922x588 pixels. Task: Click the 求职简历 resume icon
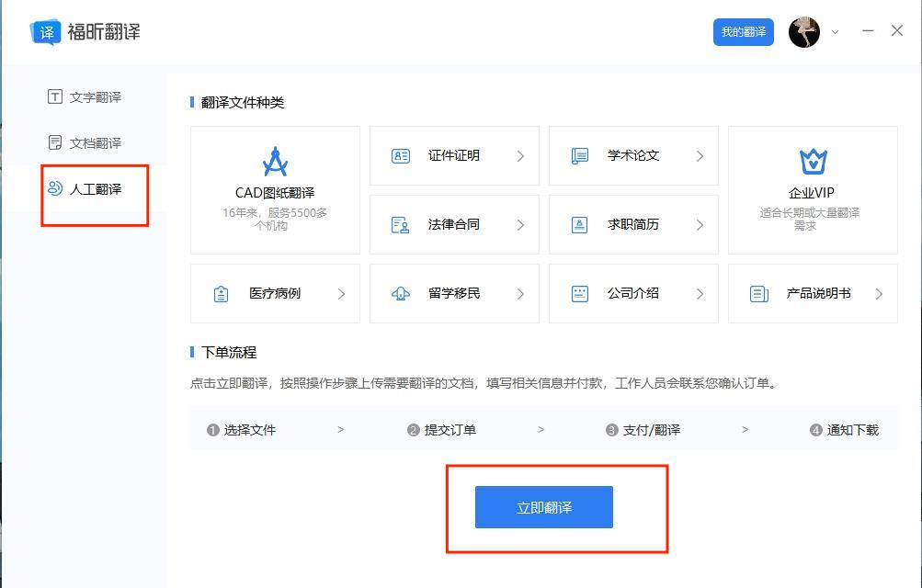[x=579, y=224]
